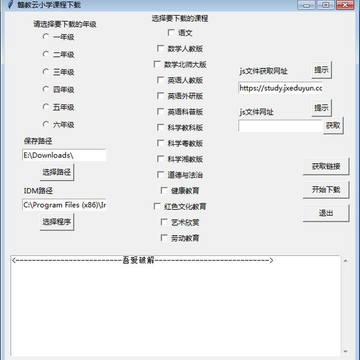Choose the 六年级 grade option

pos(46,124)
